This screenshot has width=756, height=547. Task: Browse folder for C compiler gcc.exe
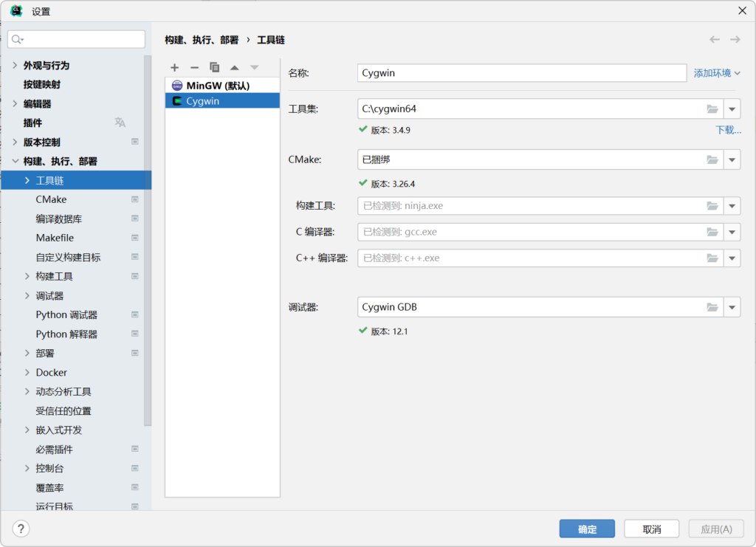click(x=712, y=232)
